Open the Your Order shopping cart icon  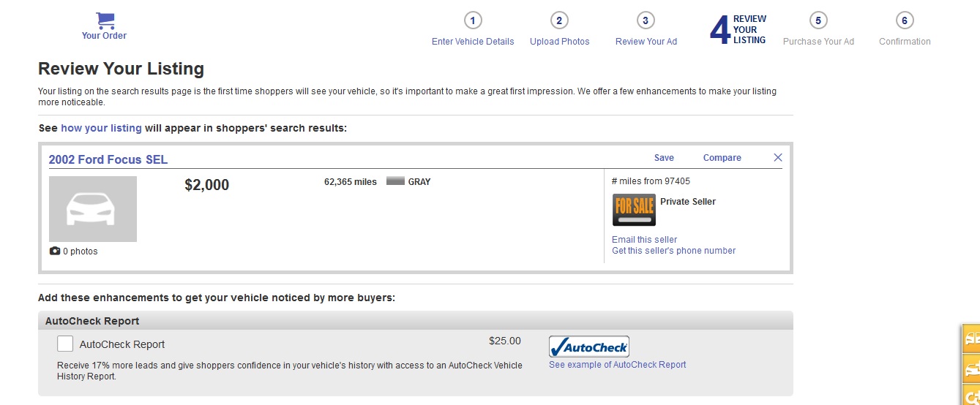click(105, 20)
